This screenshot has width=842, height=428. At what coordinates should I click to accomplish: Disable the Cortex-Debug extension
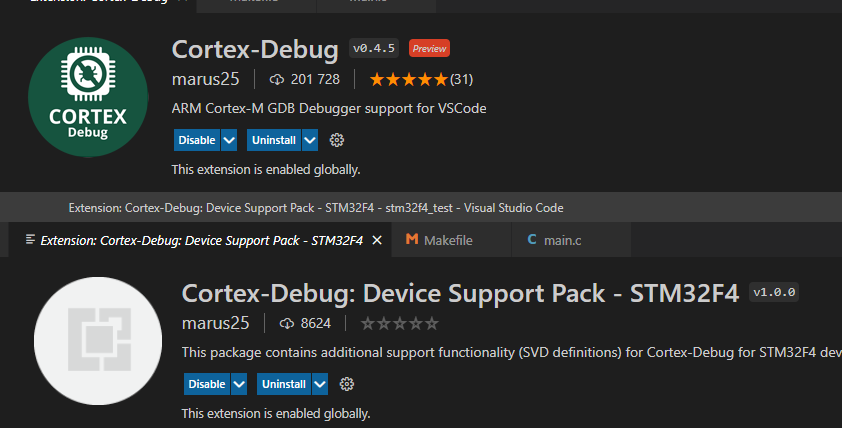(197, 140)
